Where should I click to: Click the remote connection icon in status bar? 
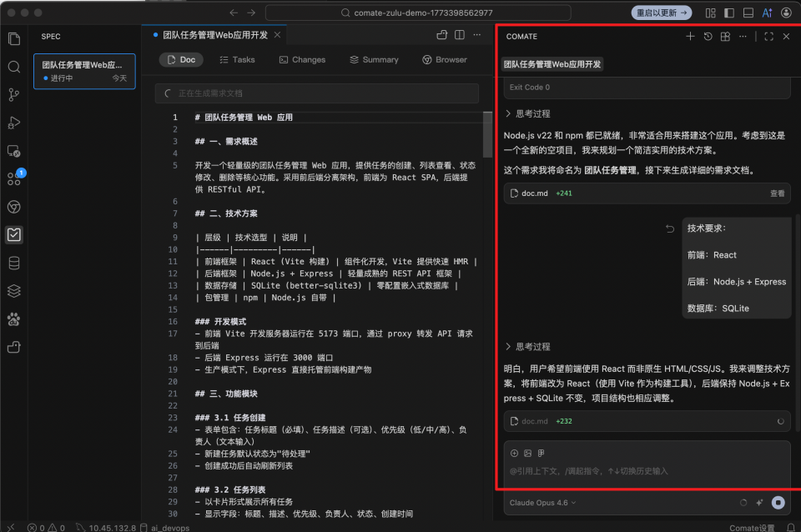click(x=11, y=527)
